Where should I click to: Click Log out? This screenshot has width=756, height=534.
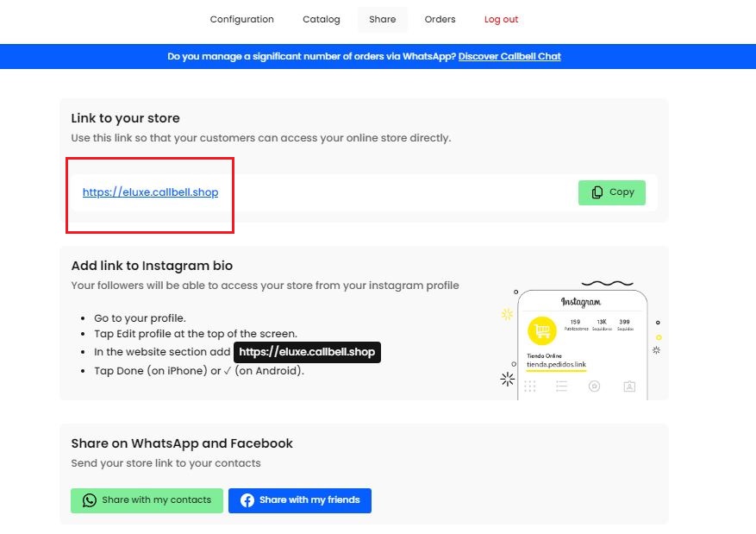point(501,19)
